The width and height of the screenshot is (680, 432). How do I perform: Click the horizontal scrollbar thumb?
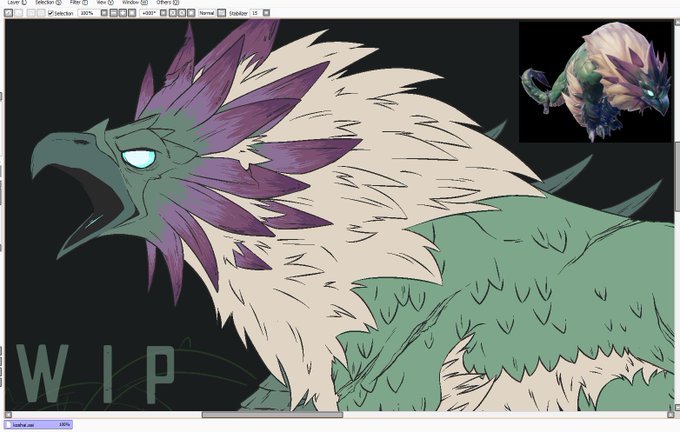[x=272, y=415]
